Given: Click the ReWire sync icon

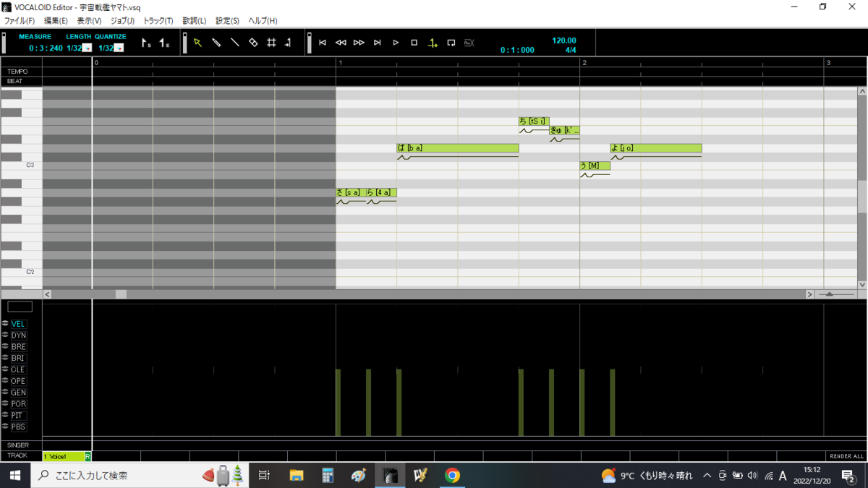Looking at the screenshot, I should 469,43.
